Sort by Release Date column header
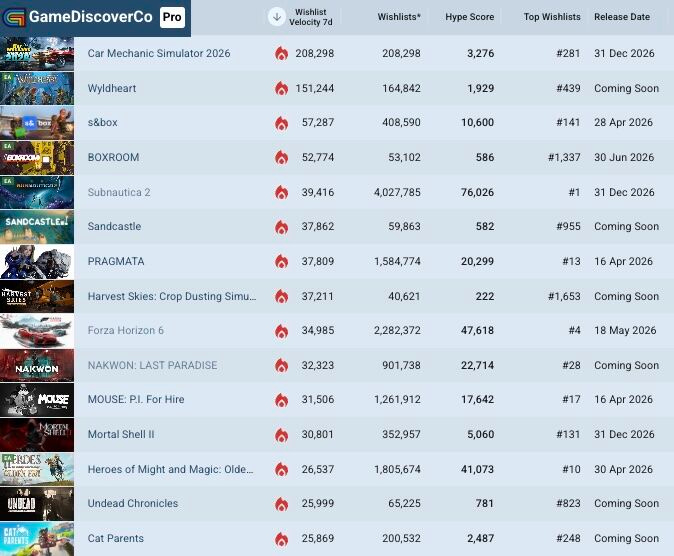The width and height of the screenshot is (674, 556). [x=622, y=17]
